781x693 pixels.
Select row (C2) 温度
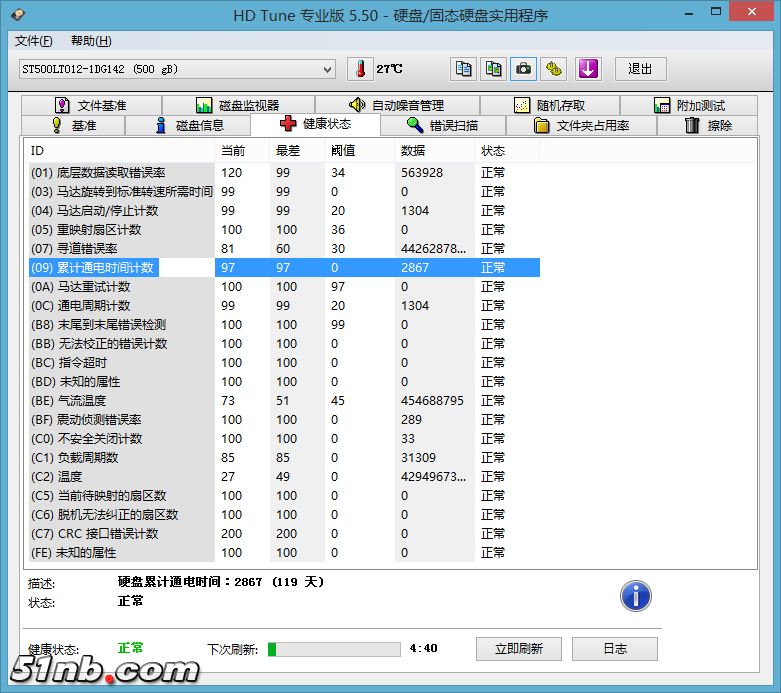click(x=284, y=476)
